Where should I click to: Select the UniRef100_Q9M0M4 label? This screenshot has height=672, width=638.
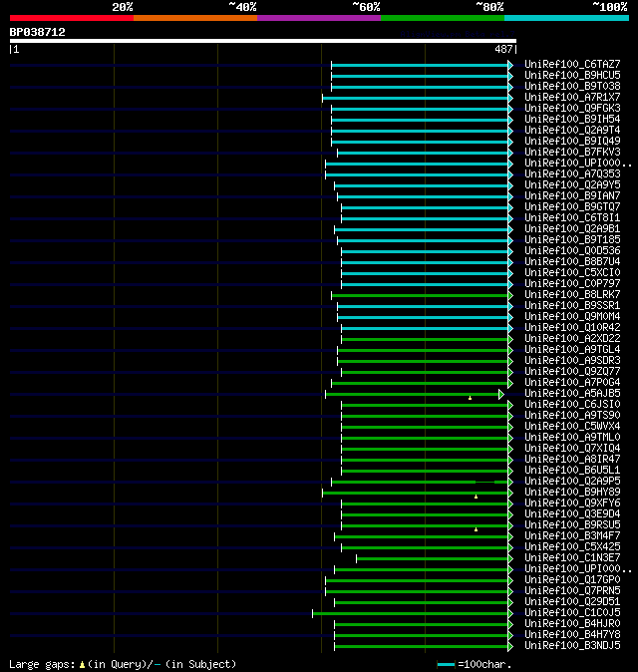pos(572,317)
